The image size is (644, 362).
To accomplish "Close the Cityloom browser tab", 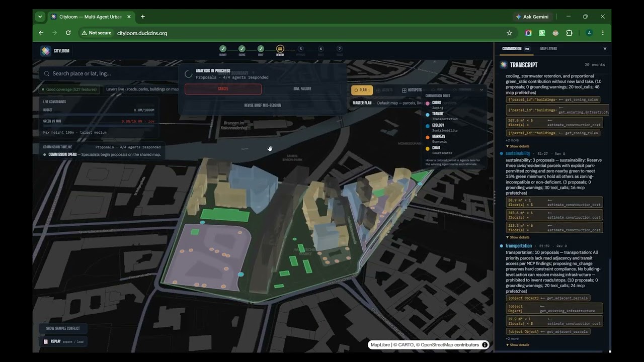I will click(x=129, y=17).
